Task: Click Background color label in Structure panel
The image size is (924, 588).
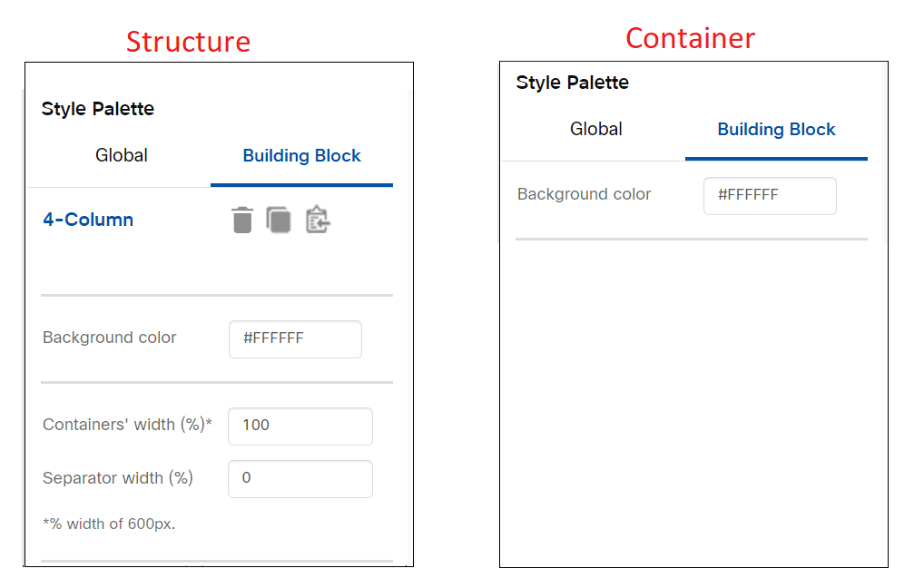Action: 110,338
